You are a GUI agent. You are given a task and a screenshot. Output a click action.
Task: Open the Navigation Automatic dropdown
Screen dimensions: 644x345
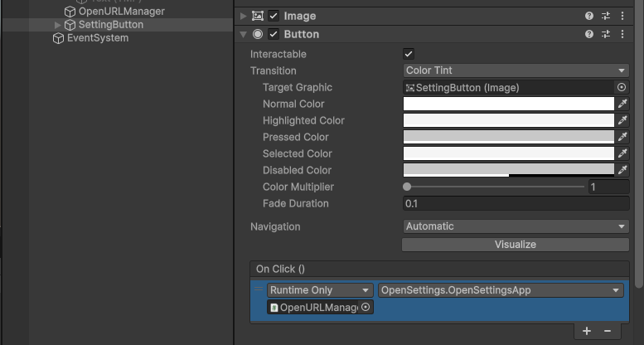[516, 226]
